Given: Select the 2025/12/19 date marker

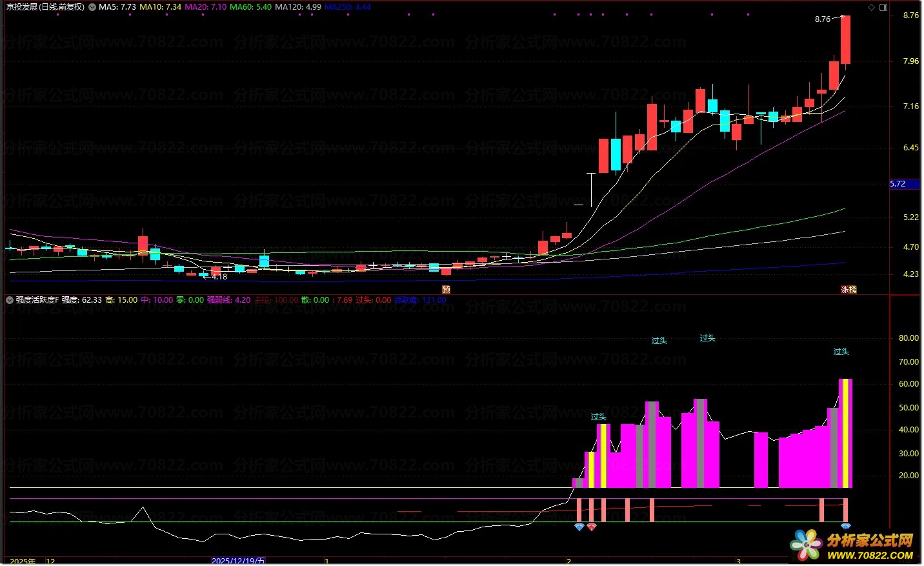Looking at the screenshot, I should (x=238, y=561).
